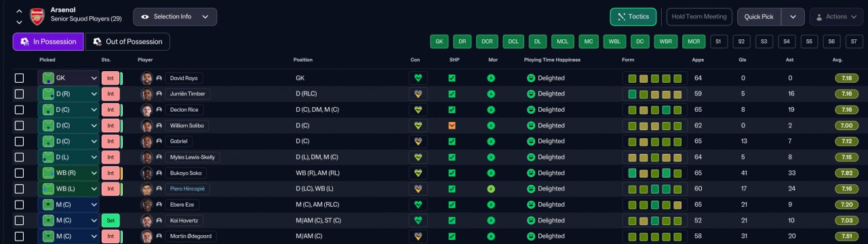Viewport: 868px width, 244px height.
Task: Open David Raya's condition heart icon
Action: pos(418,78)
